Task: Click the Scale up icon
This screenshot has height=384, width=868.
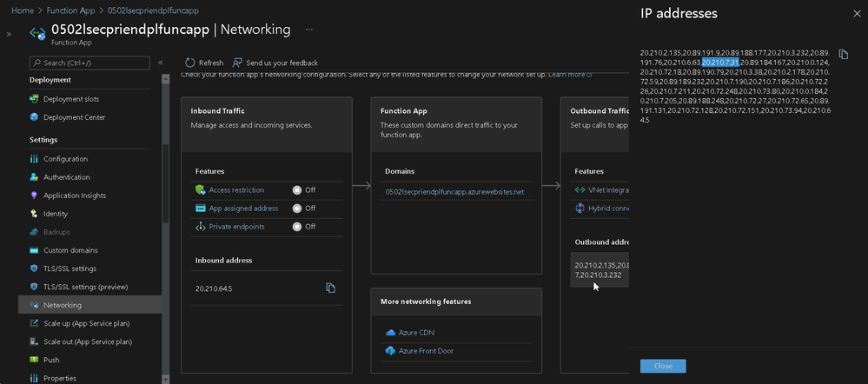Action: point(34,323)
